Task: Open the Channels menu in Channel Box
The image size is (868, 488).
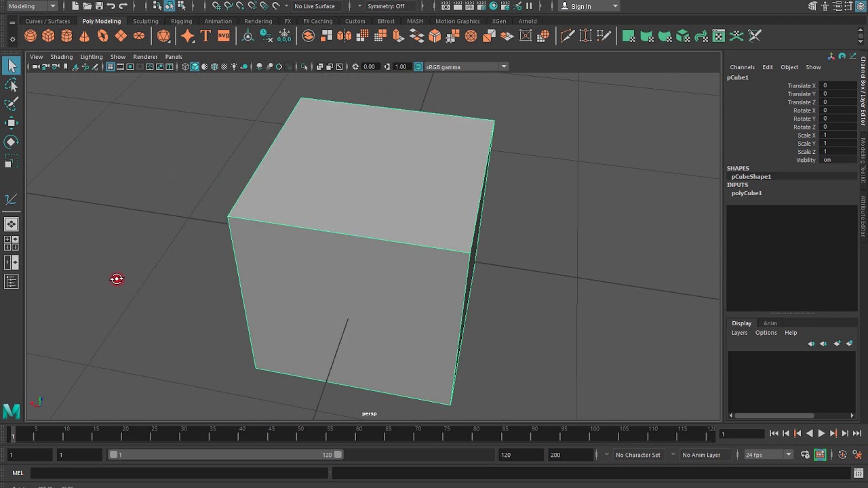Action: click(742, 67)
